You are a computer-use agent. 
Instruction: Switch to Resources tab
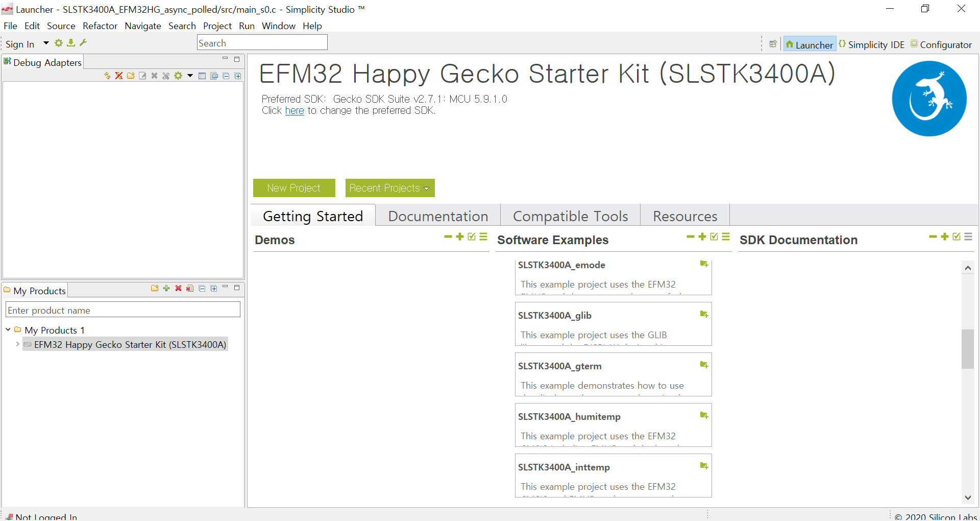[685, 216]
